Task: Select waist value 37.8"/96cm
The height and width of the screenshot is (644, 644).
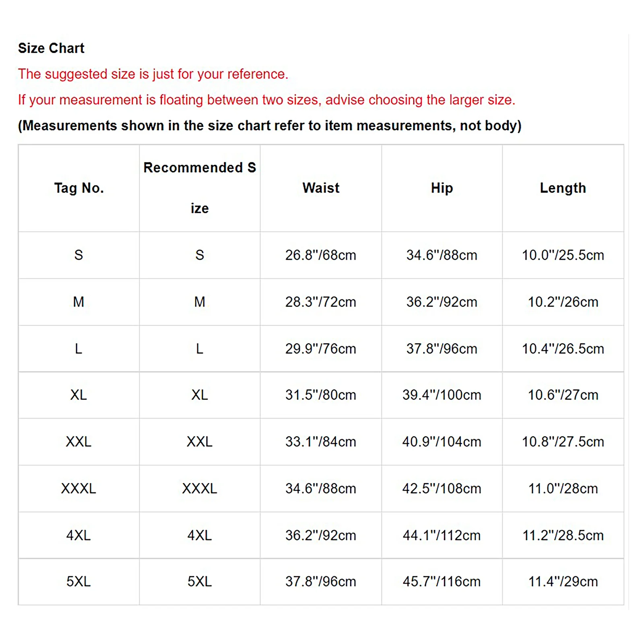Action: point(321,582)
